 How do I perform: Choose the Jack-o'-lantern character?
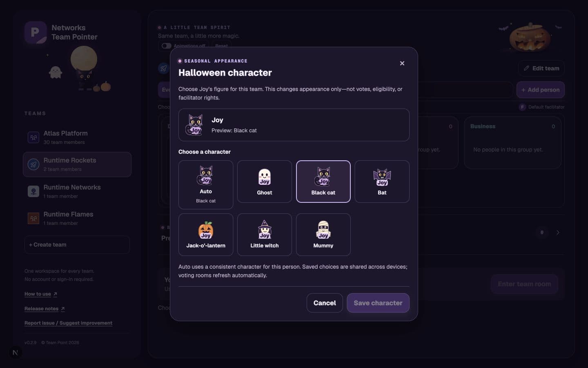tap(206, 234)
